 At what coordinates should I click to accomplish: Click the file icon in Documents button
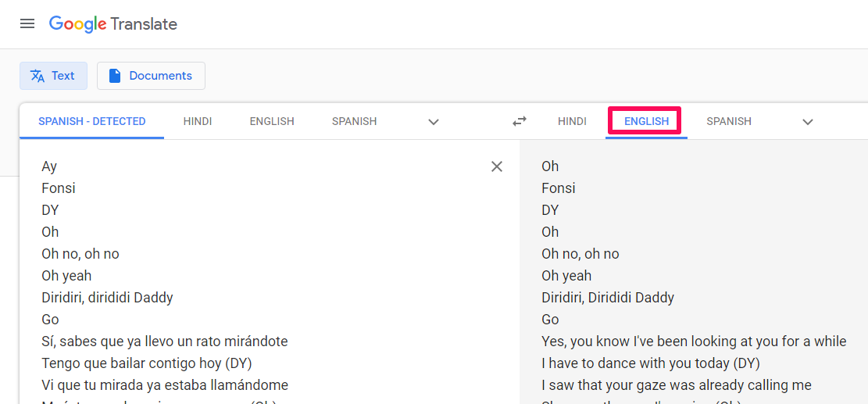coord(115,76)
